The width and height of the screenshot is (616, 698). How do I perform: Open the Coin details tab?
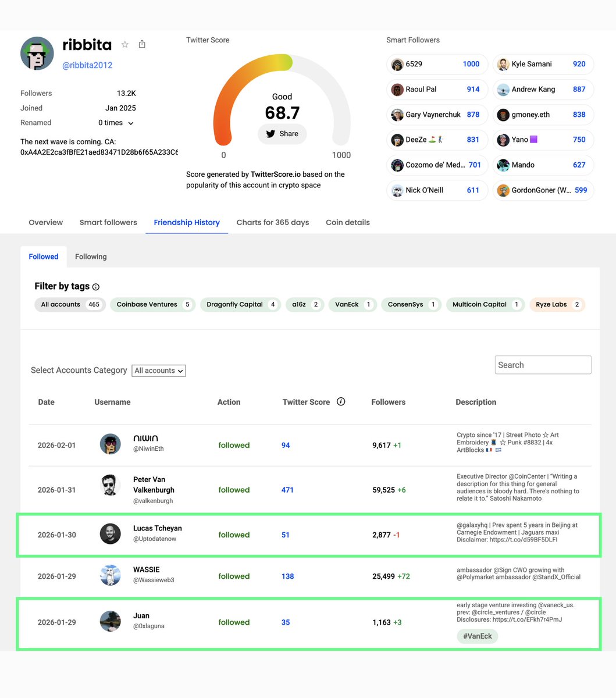[348, 222]
